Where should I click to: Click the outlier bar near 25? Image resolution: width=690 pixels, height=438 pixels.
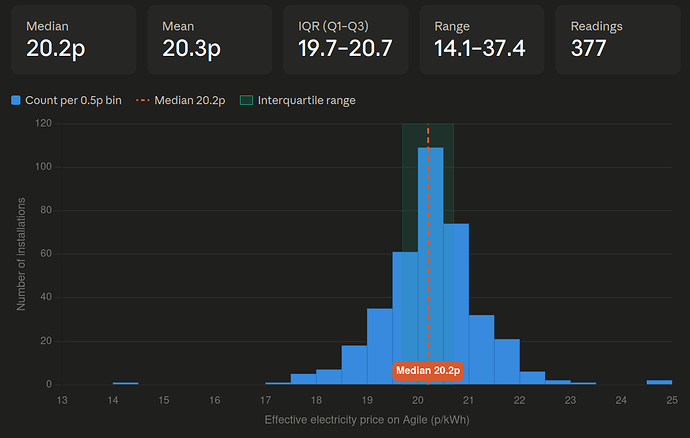(x=659, y=382)
